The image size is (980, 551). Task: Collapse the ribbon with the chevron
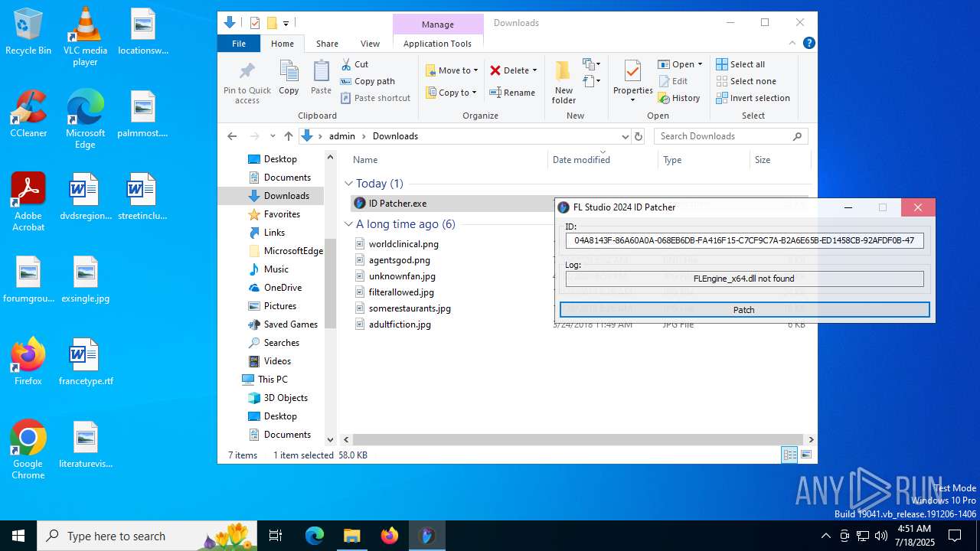click(x=792, y=43)
